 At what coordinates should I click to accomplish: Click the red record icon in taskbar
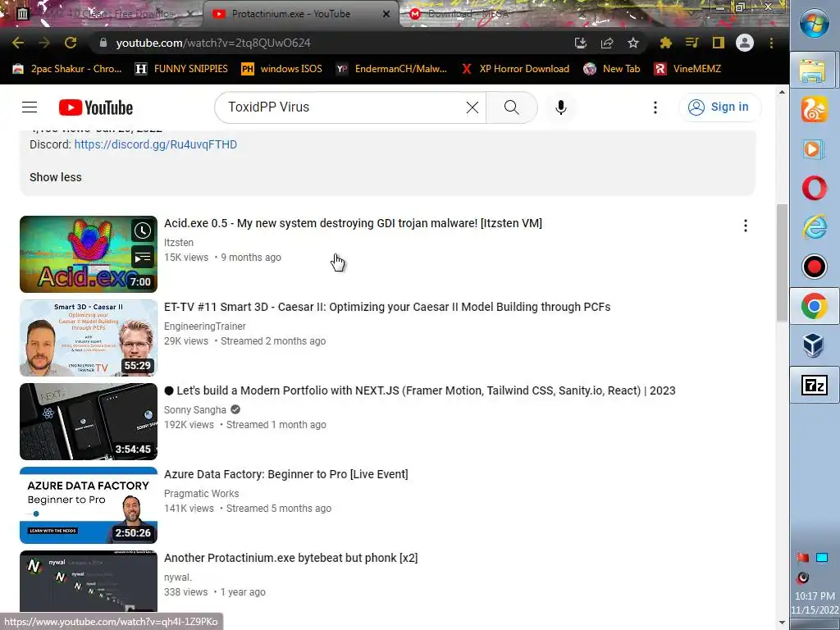(815, 267)
